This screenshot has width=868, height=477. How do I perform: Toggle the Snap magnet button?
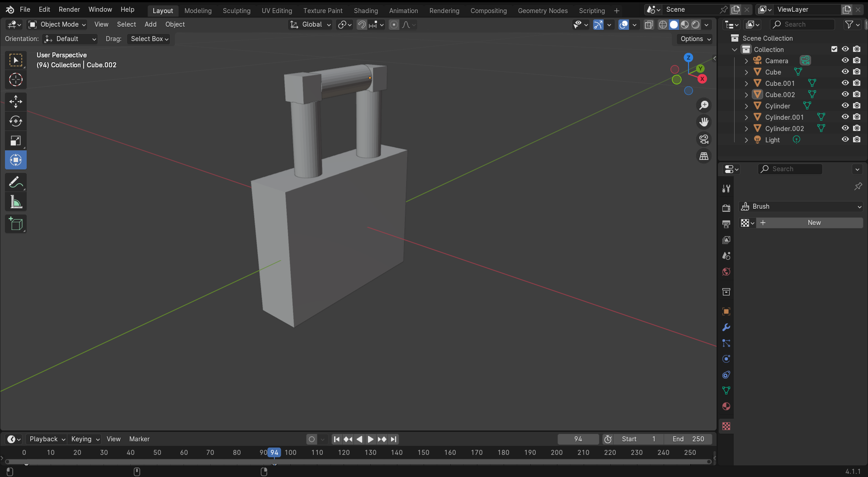coord(362,25)
